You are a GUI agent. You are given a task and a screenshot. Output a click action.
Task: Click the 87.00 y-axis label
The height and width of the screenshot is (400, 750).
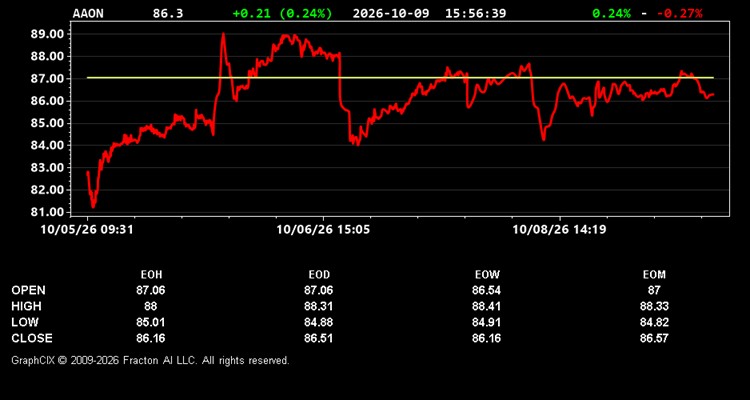coord(47,78)
